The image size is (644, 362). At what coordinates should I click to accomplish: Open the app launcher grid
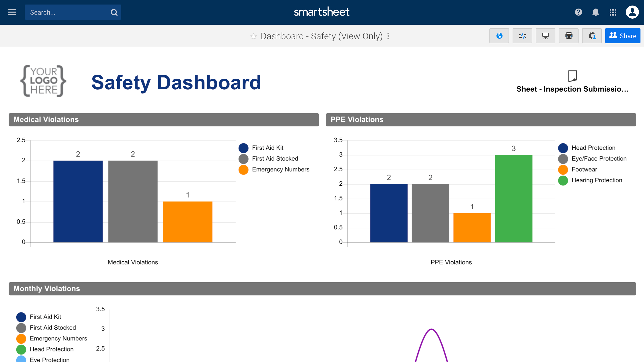(x=613, y=12)
